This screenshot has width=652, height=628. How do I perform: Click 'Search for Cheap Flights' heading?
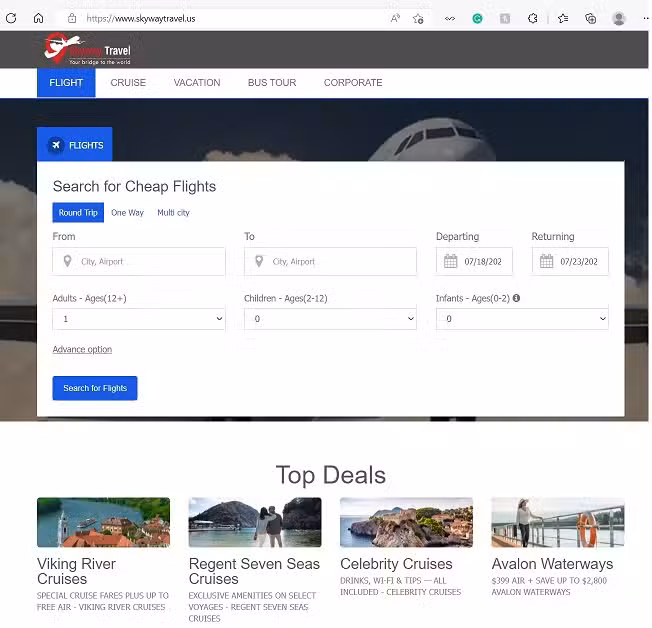pos(134,186)
